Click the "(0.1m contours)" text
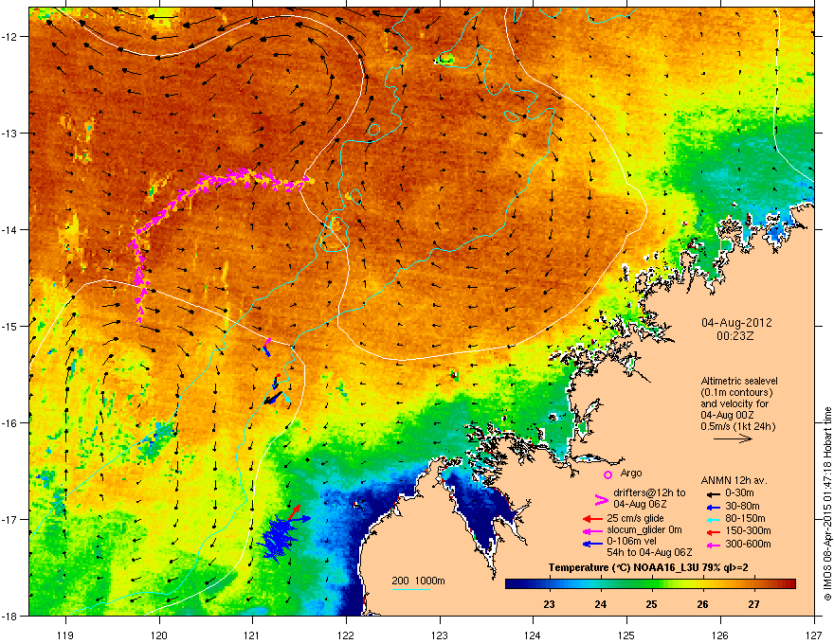834x644 pixels. pos(736,393)
